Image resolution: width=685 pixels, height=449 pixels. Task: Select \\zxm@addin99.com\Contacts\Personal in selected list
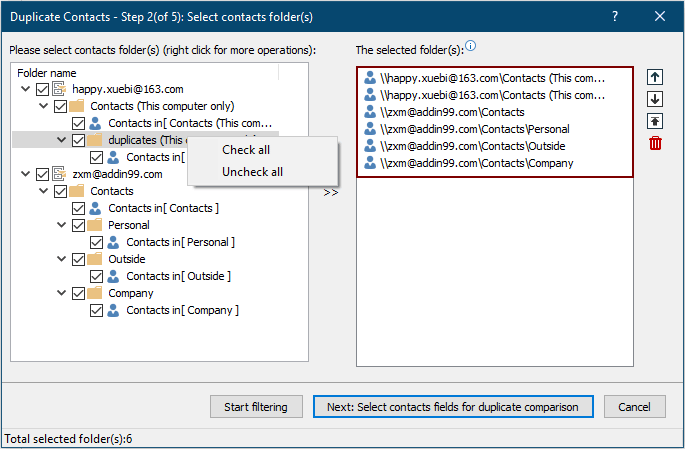pos(475,129)
